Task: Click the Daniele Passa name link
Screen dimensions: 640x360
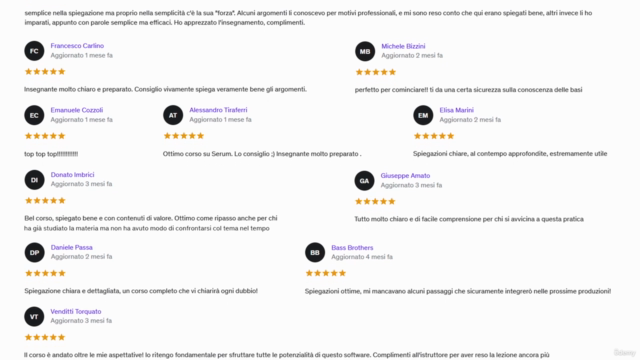Action: [71, 247]
